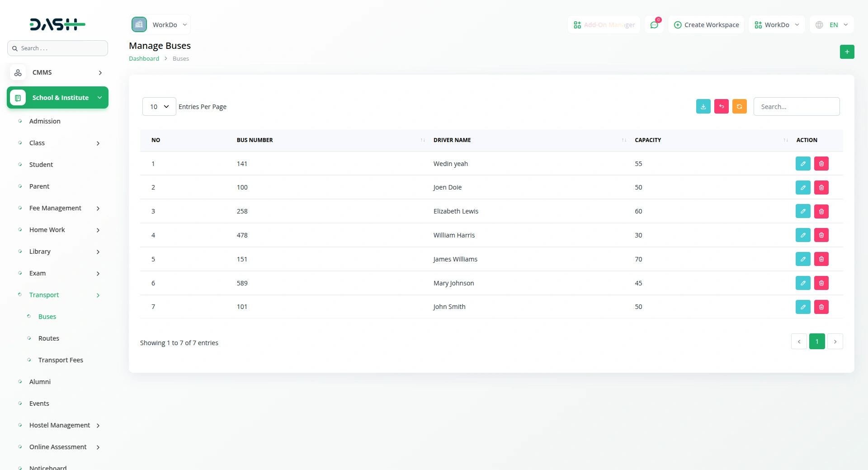Delete John Smith's bus entry
Viewport: 868px width, 470px height.
(x=821, y=307)
